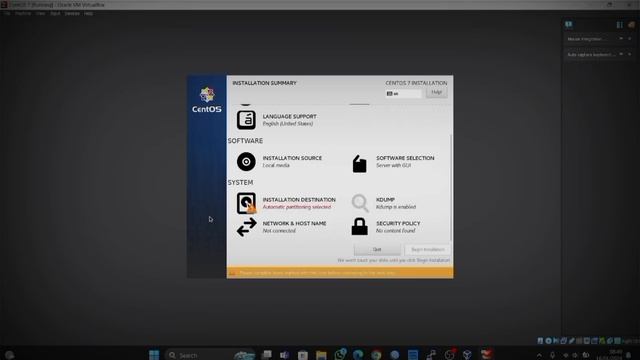Click 'English (United States)' text
640x360 pixels.
[x=288, y=124]
